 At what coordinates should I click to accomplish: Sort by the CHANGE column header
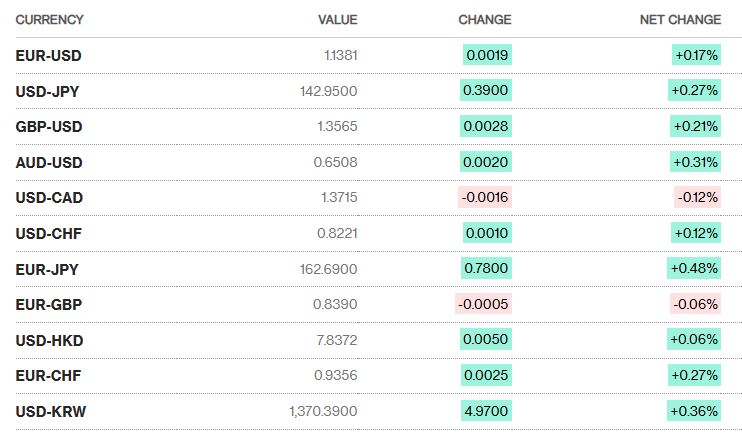[484, 20]
